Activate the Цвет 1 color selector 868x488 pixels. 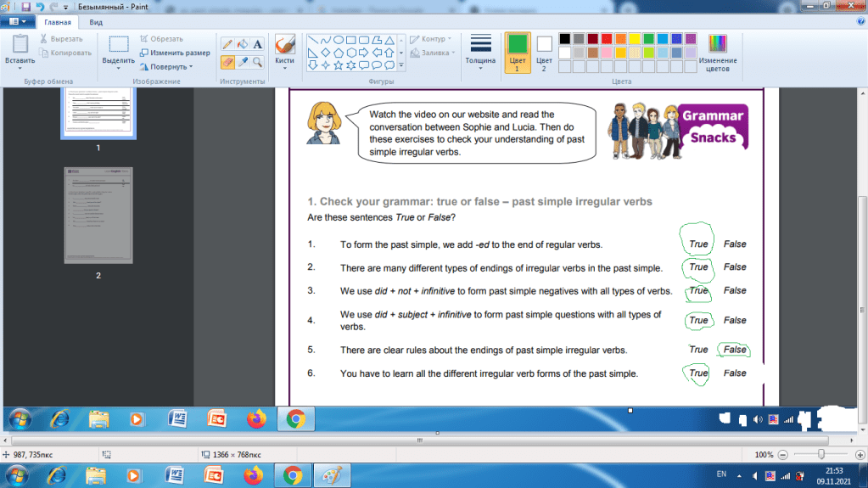click(x=517, y=52)
